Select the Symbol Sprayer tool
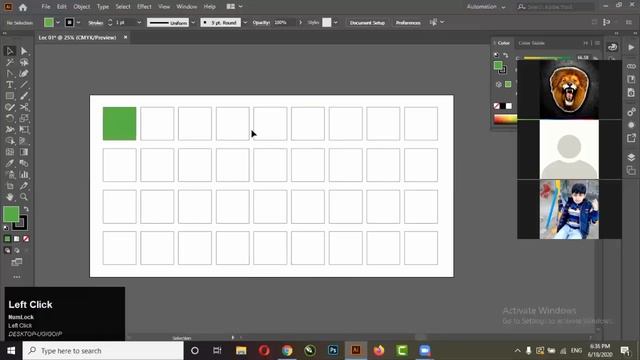This screenshot has height=360, width=640. click(x=10, y=175)
